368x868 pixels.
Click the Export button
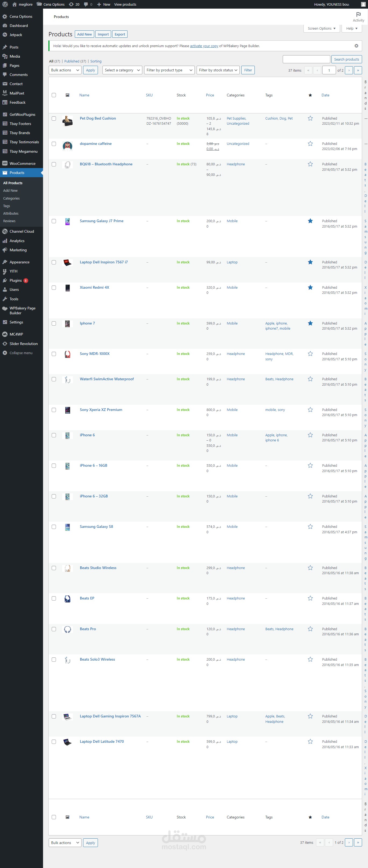click(120, 34)
